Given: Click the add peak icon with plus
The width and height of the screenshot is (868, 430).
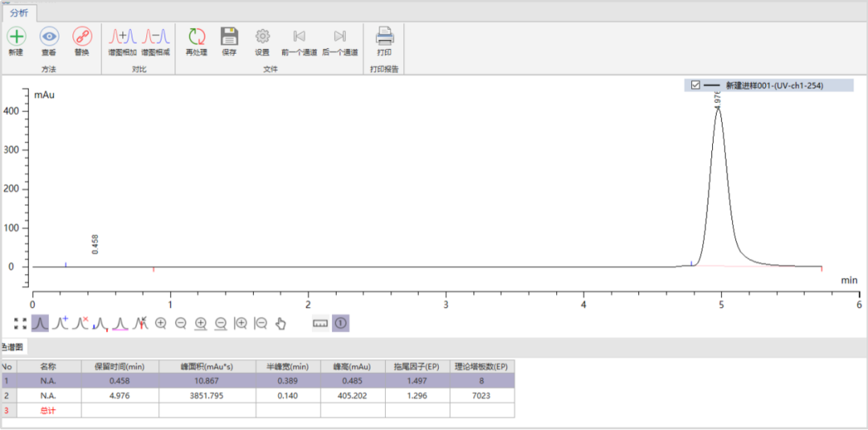Looking at the screenshot, I should point(59,323).
